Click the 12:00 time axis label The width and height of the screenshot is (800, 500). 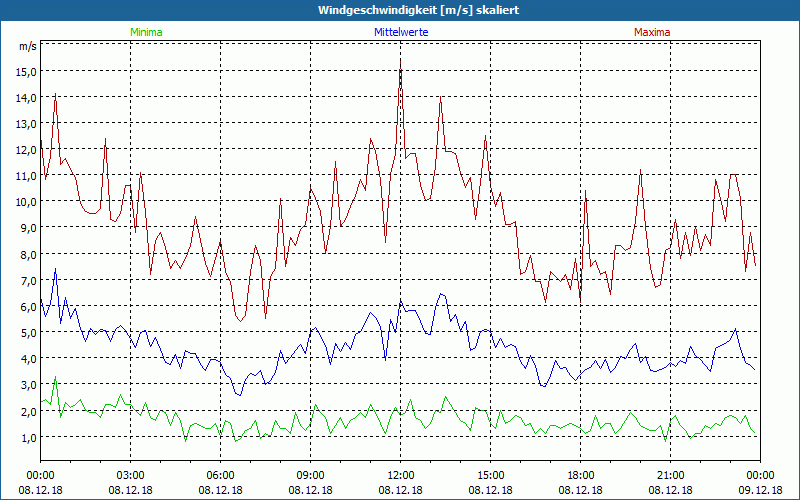(x=401, y=476)
